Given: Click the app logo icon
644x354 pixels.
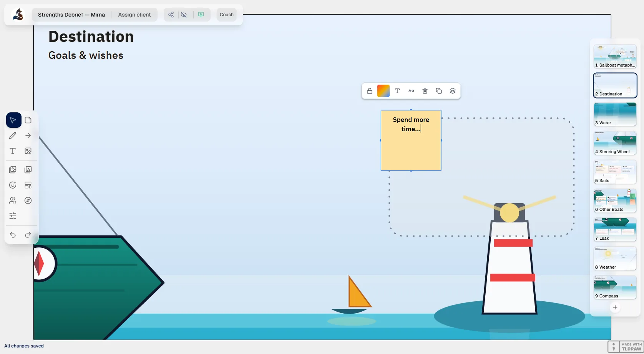Looking at the screenshot, I should click(18, 15).
